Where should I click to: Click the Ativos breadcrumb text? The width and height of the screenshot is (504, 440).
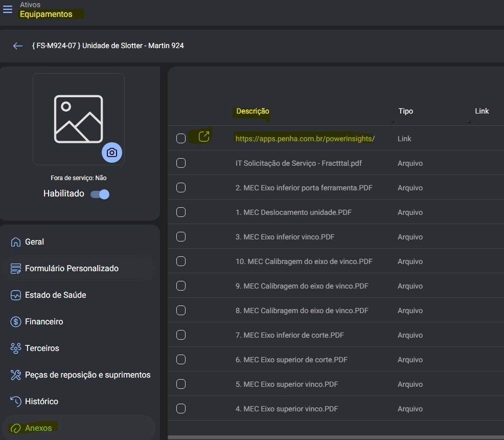30,5
